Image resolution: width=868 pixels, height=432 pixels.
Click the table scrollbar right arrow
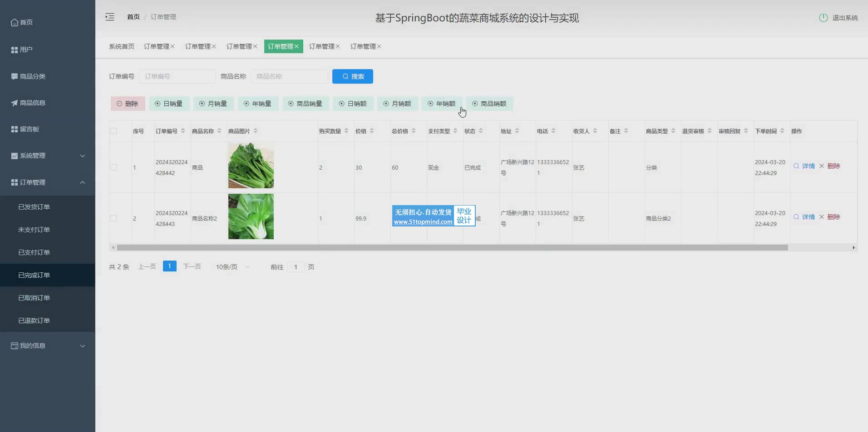pyautogui.click(x=854, y=248)
